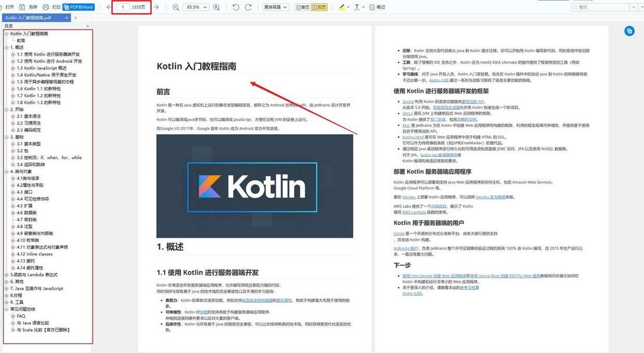The image size is (644, 353).
Task: Click the Vert.x link in frameworks list
Action: click(408, 113)
